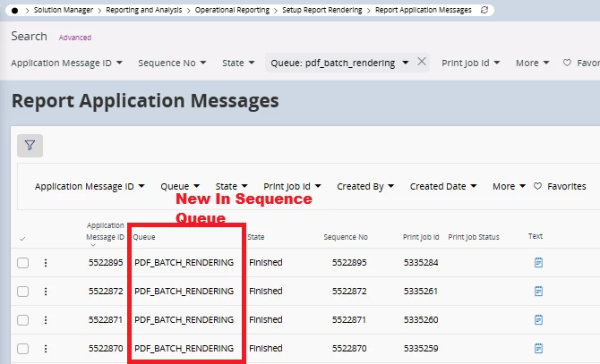Select Sequence No cell 5522871
This screenshot has height=364, width=600.
[349, 319]
